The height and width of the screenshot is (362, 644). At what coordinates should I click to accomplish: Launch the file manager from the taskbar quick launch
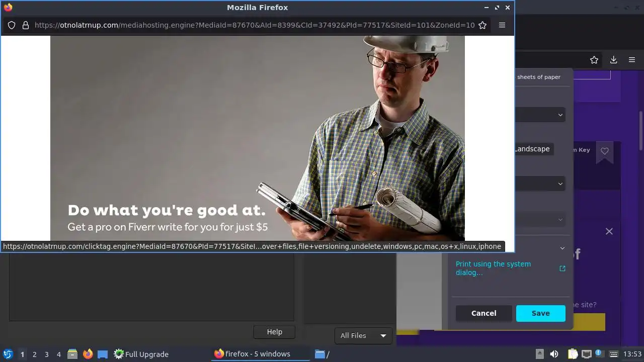coord(72,354)
